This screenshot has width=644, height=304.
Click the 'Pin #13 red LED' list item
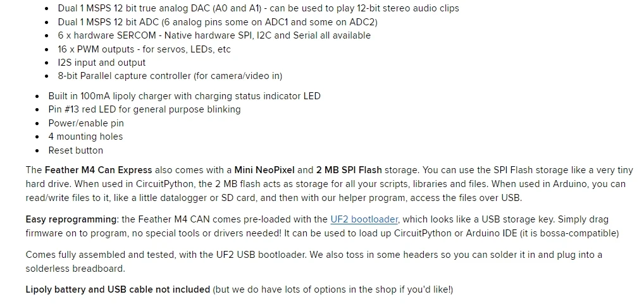(x=145, y=109)
